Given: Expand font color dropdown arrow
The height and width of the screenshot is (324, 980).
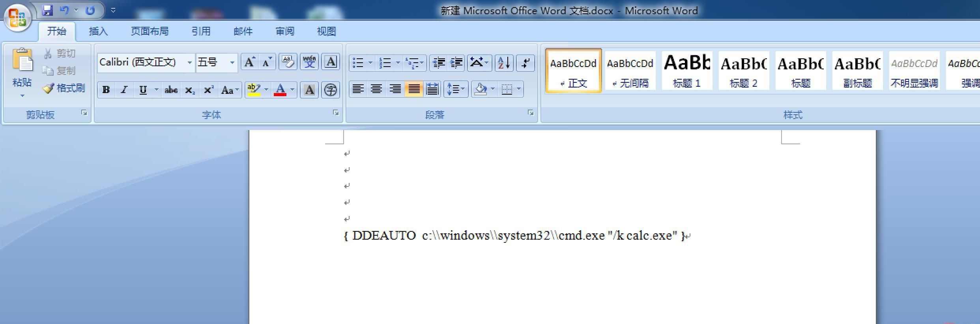Looking at the screenshot, I should [x=292, y=90].
